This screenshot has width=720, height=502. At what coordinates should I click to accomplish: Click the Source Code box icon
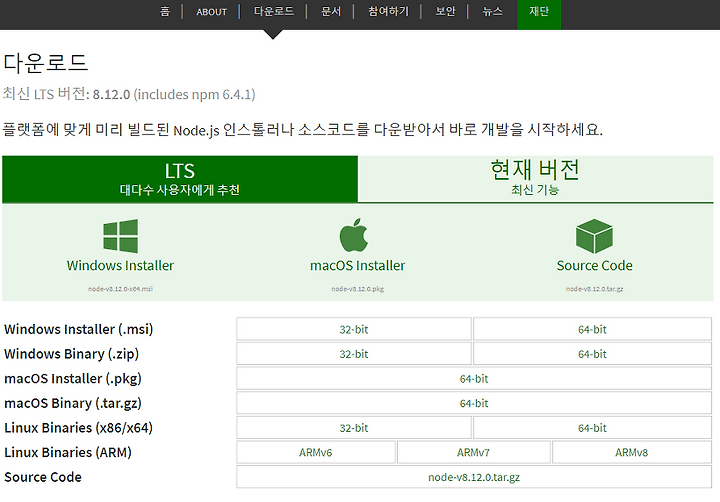tap(594, 236)
